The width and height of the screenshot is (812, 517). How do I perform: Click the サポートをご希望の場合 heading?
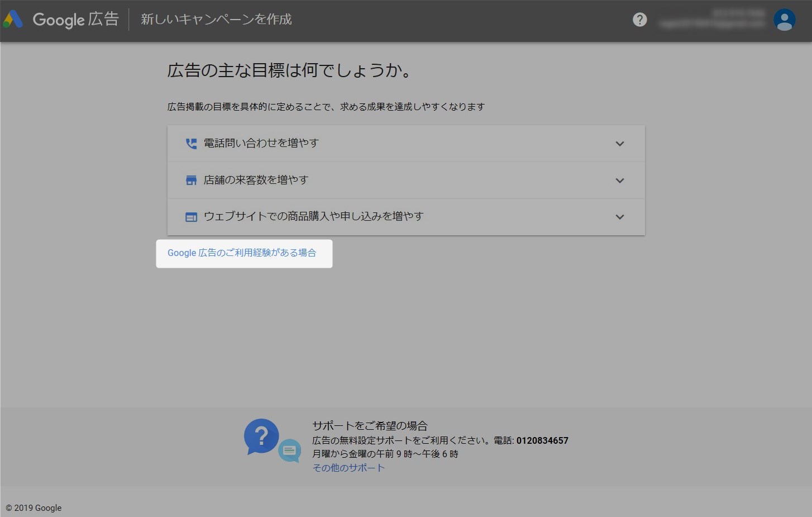click(370, 426)
